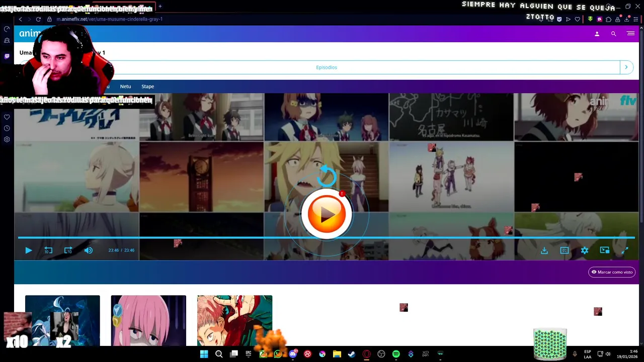Open Opera GX from the taskbar

tap(366, 354)
